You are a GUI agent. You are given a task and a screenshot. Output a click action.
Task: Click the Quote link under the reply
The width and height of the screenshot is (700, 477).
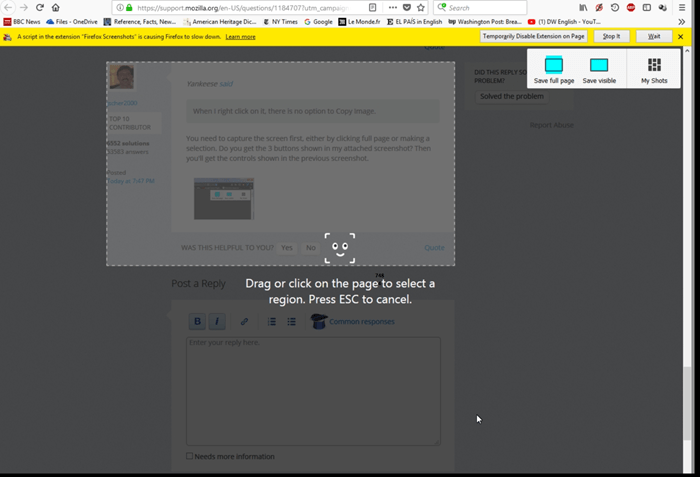point(434,247)
